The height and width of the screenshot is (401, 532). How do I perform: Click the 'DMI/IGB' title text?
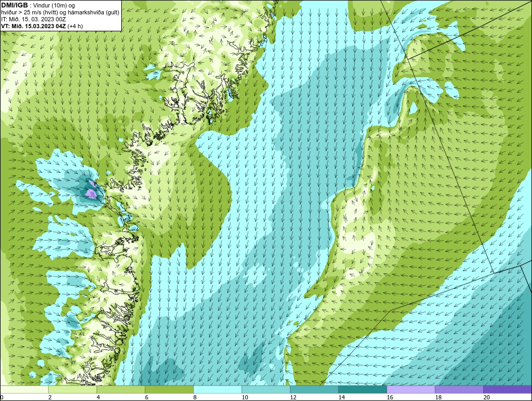(14, 5)
